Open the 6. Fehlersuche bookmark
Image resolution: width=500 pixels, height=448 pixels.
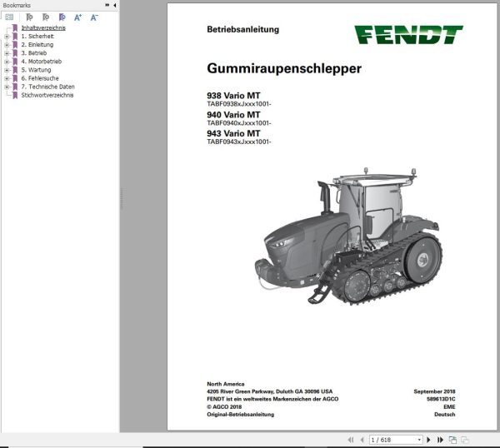[x=40, y=78]
